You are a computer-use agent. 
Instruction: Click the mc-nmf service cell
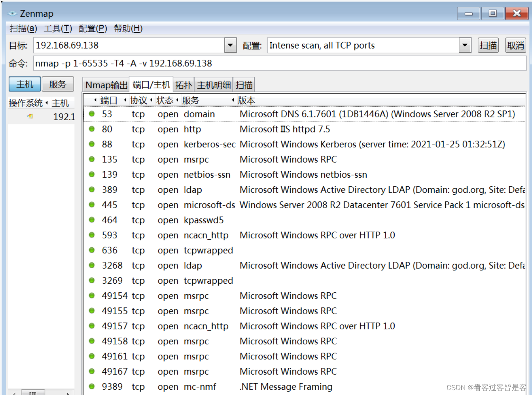click(200, 387)
